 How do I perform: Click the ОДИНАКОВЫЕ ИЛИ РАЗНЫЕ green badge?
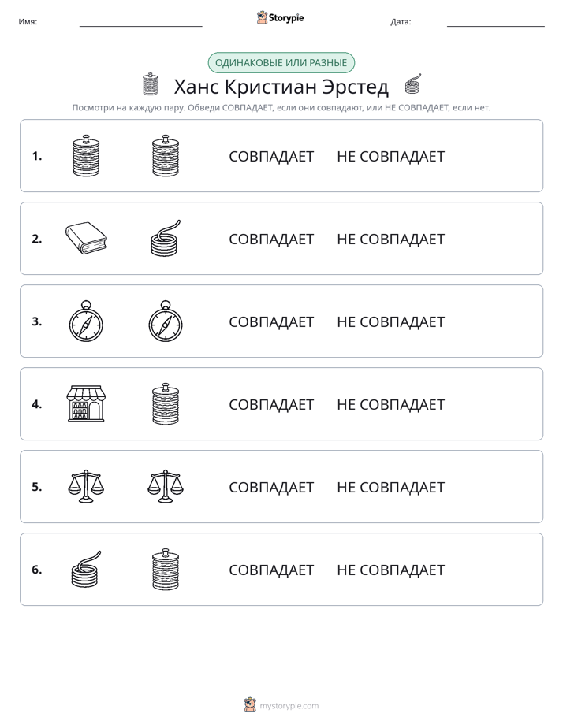coord(281,63)
